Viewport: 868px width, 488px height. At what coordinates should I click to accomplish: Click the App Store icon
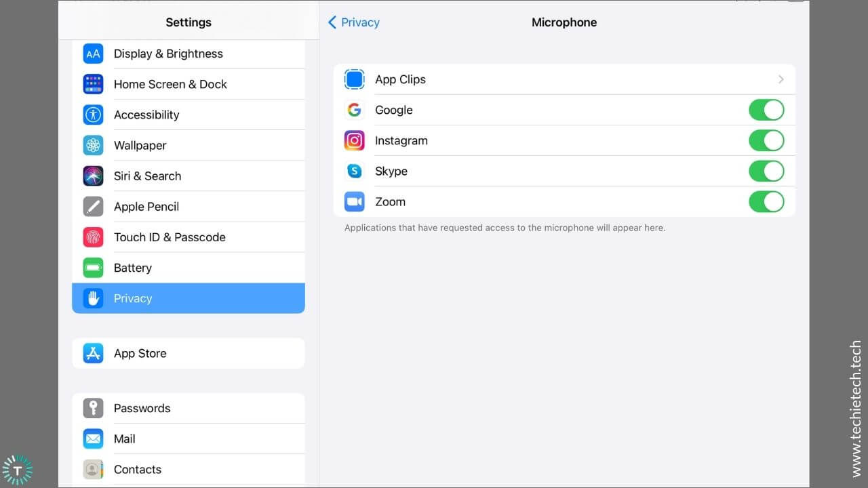(x=93, y=353)
